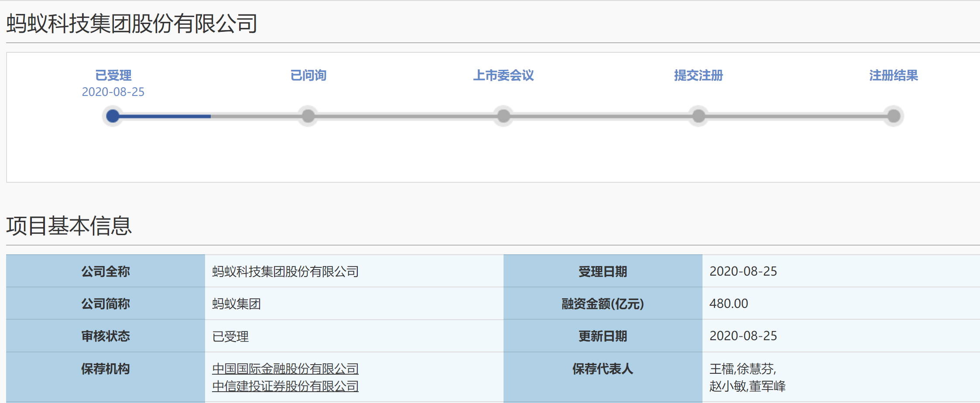Select the 已受理 stage label
This screenshot has width=980, height=403.
point(113,75)
